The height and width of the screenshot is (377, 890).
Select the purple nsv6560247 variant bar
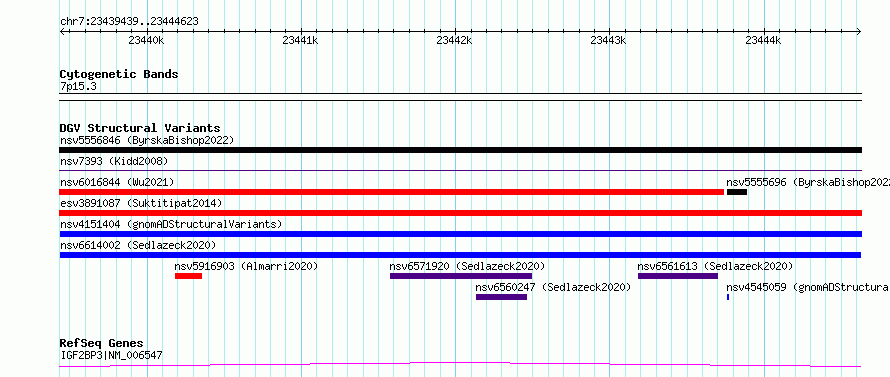click(x=501, y=297)
